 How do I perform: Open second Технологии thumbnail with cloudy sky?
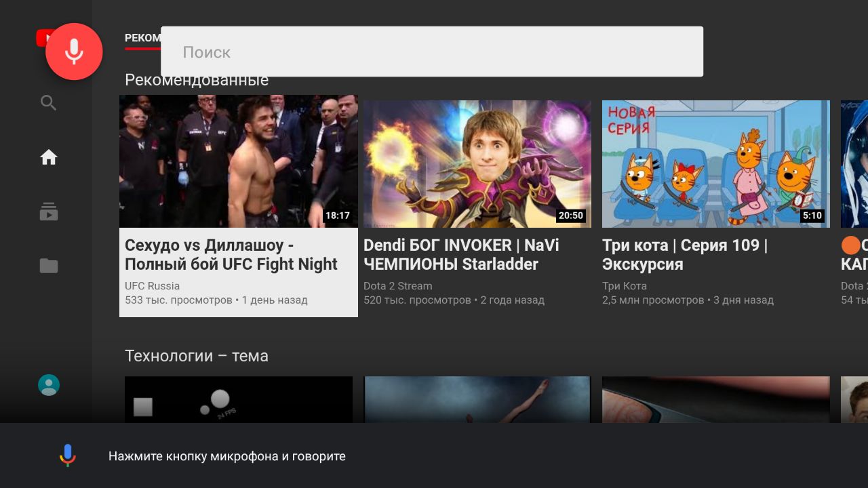pos(477,400)
